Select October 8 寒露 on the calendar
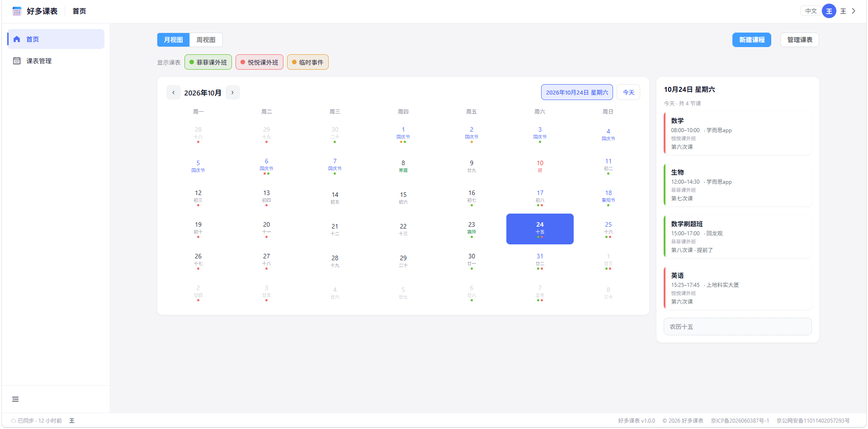The height and width of the screenshot is (429, 868). [x=403, y=166]
